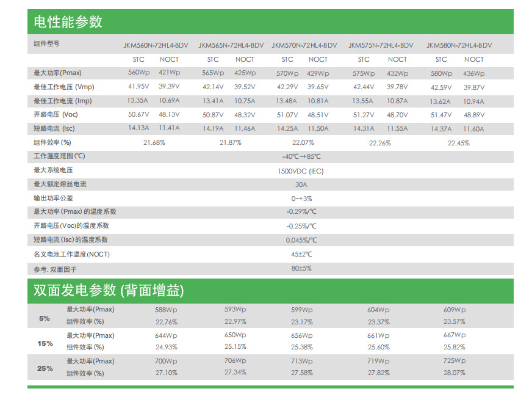The height and width of the screenshot is (394, 532).
Task: Click the 22.45% efficiency value
Action: point(458,144)
